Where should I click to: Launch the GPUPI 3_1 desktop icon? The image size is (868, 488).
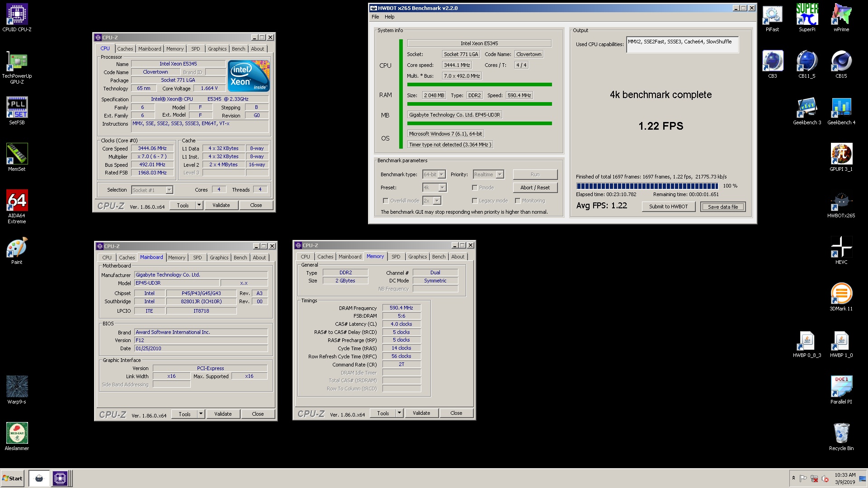[841, 157]
